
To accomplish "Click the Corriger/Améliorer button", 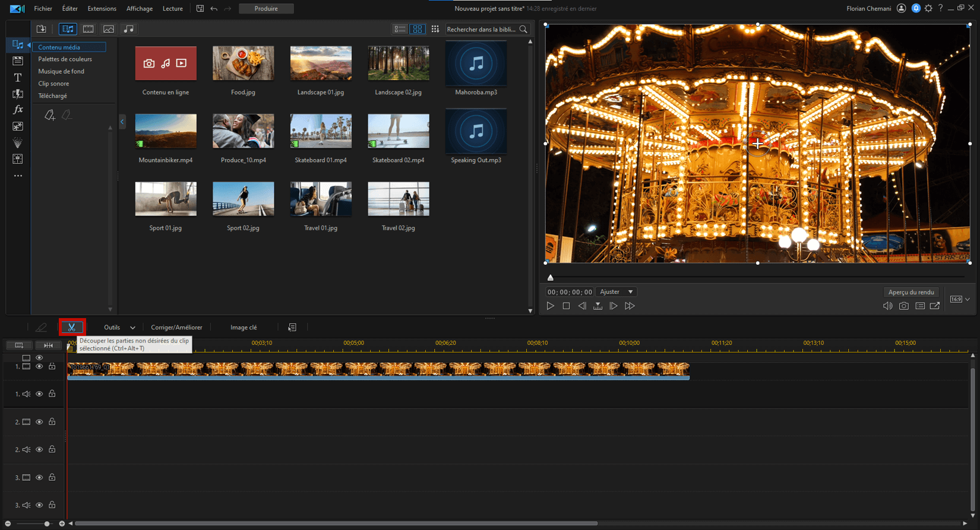I will pyautogui.click(x=176, y=328).
